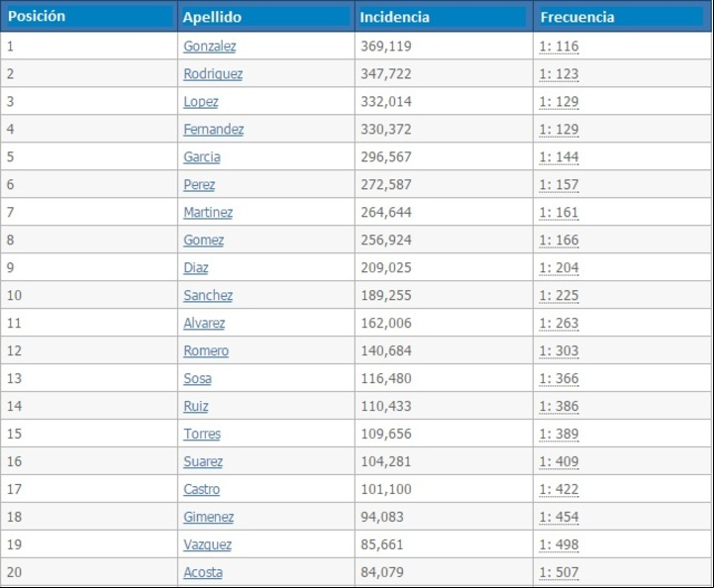Image resolution: width=714 pixels, height=588 pixels.
Task: Click the frequency value 1: 507
Action: coord(559,572)
